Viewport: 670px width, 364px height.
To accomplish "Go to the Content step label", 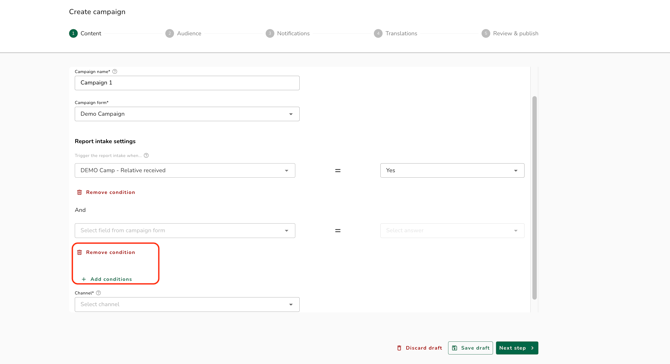I will (x=91, y=33).
